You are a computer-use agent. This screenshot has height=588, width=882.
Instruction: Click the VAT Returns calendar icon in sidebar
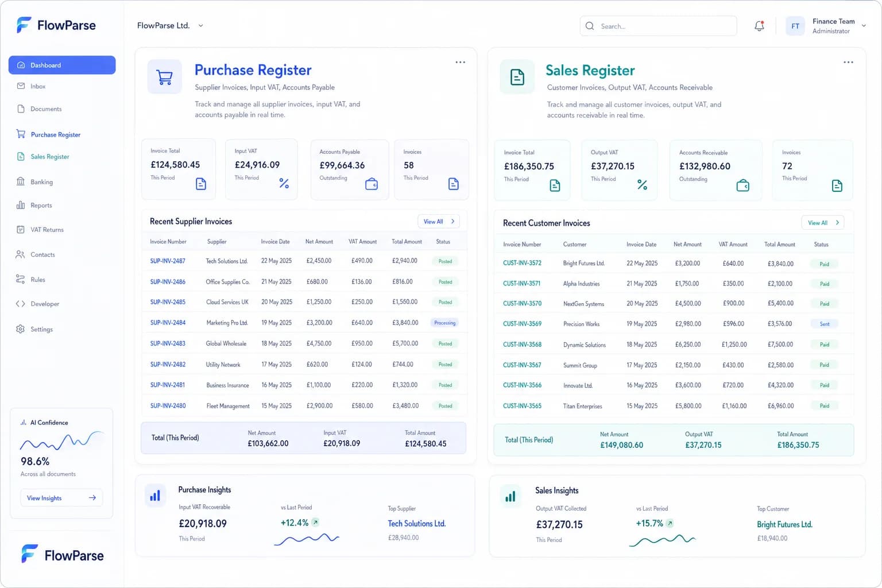pyautogui.click(x=21, y=229)
